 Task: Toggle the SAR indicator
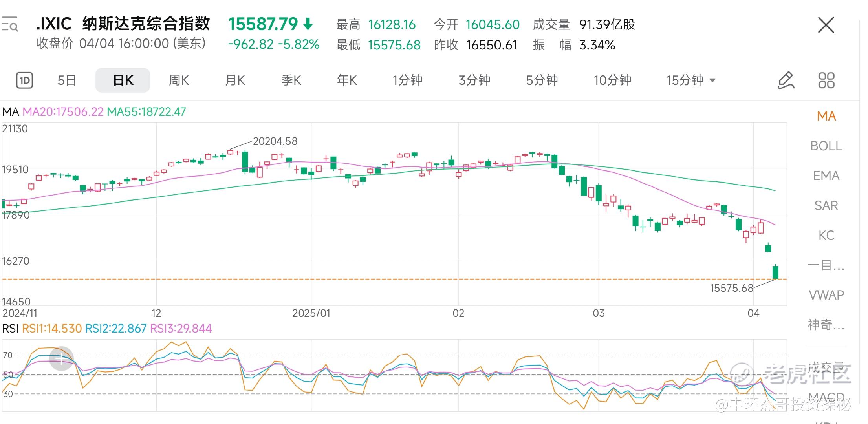[826, 206]
